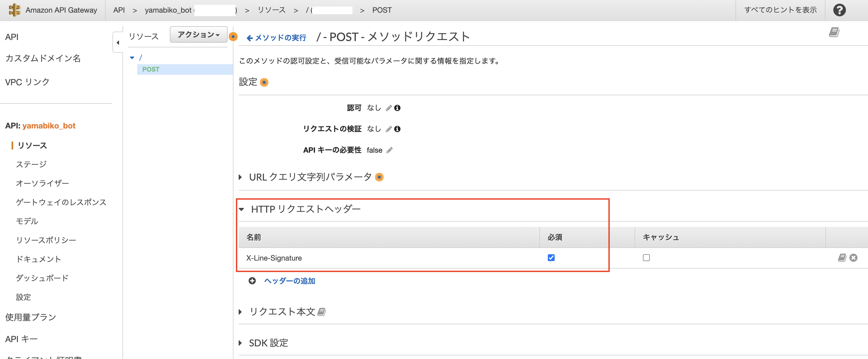Viewport: 868px width, 359px height.
Task: Click the Amazon API Gateway logo icon
Action: [14, 10]
